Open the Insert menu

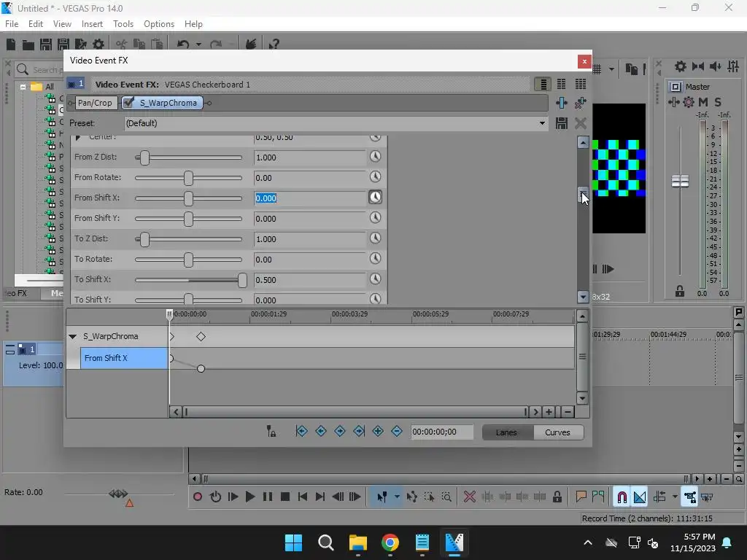click(92, 24)
